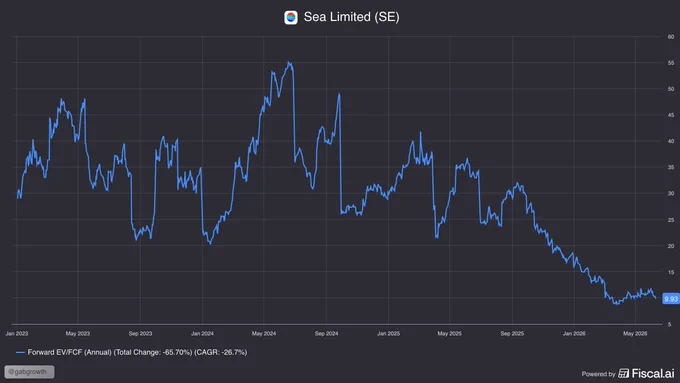Image resolution: width=680 pixels, height=383 pixels.
Task: Click the 55 y-axis label
Action: (x=670, y=63)
